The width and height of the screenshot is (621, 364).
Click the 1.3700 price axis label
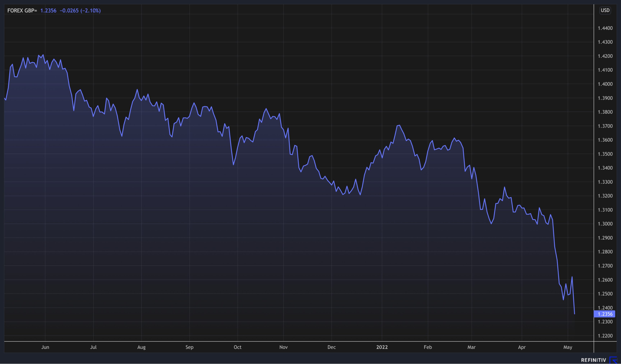[605, 126]
